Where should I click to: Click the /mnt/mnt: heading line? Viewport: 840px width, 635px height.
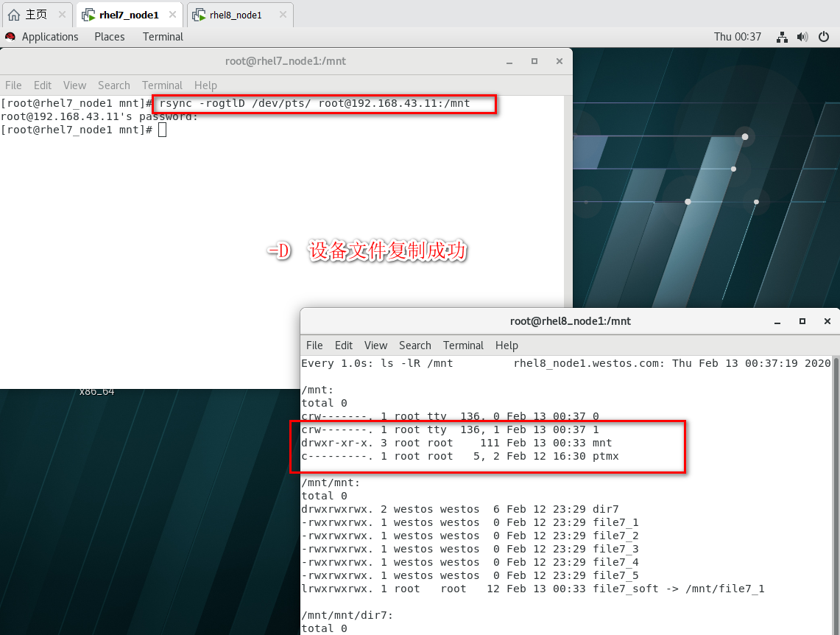click(x=331, y=483)
